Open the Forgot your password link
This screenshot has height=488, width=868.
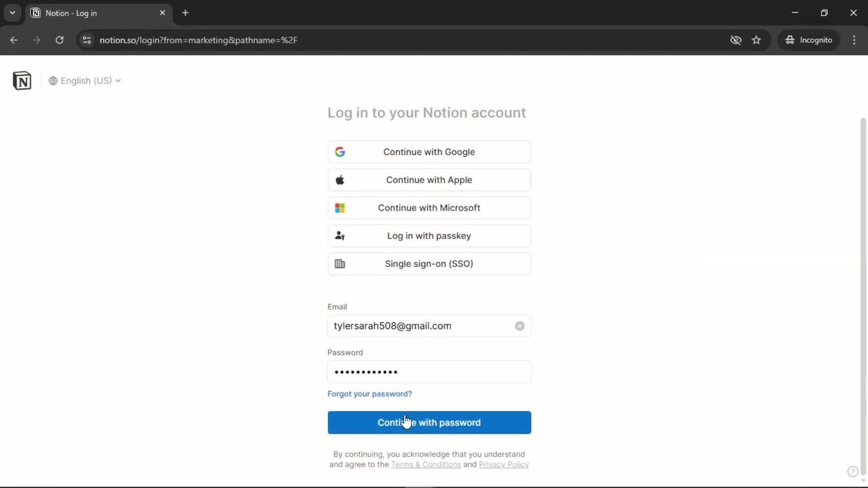click(x=369, y=394)
